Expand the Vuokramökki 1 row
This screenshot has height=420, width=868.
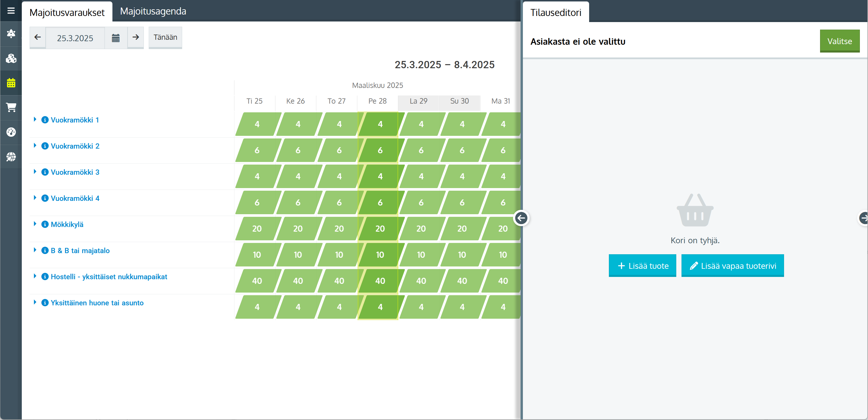tap(35, 120)
